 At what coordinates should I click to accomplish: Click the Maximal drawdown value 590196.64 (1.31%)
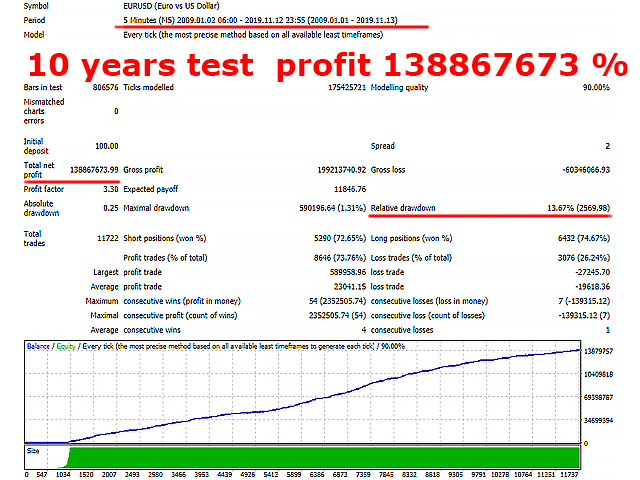tap(333, 208)
